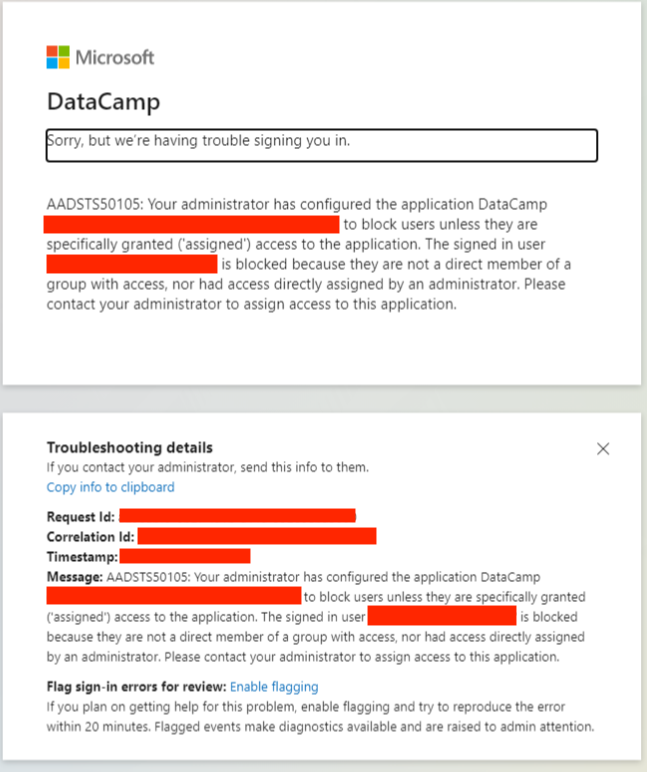Close the Troubleshooting details panel
This screenshot has height=772, width=647.
point(603,449)
